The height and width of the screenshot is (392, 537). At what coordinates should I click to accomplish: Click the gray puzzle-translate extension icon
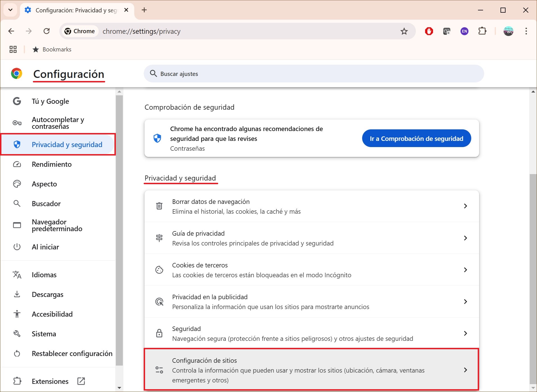coord(447,31)
